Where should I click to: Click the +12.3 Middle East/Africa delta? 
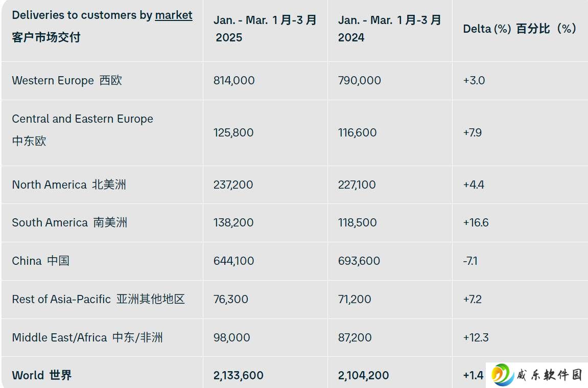pyautogui.click(x=476, y=337)
